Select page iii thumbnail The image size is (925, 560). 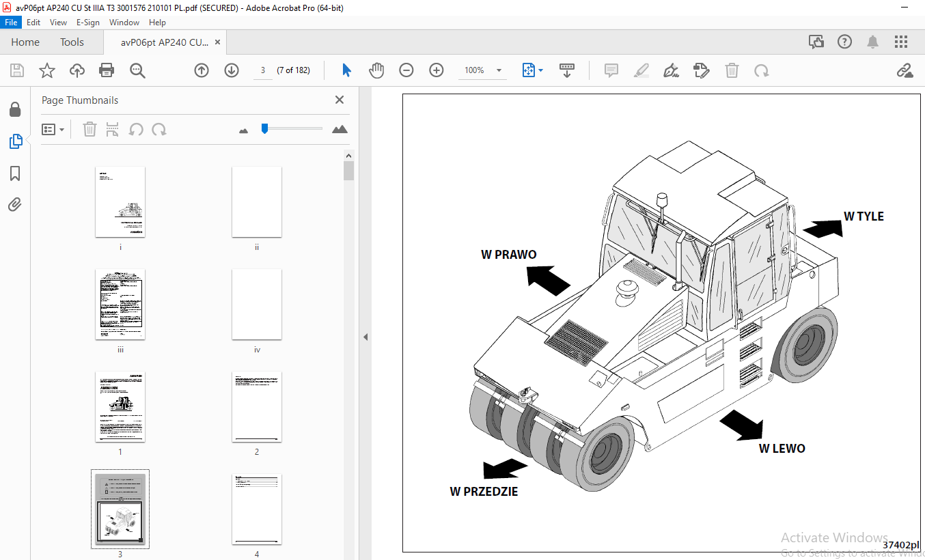(x=120, y=305)
